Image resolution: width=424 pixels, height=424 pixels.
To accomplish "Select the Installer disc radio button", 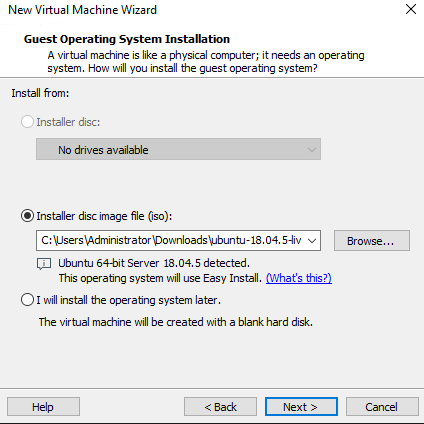I will click(x=27, y=122).
